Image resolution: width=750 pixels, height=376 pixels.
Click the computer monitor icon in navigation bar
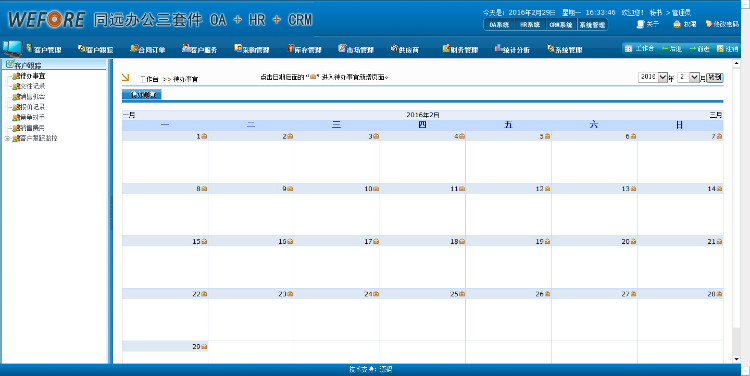(x=12, y=48)
